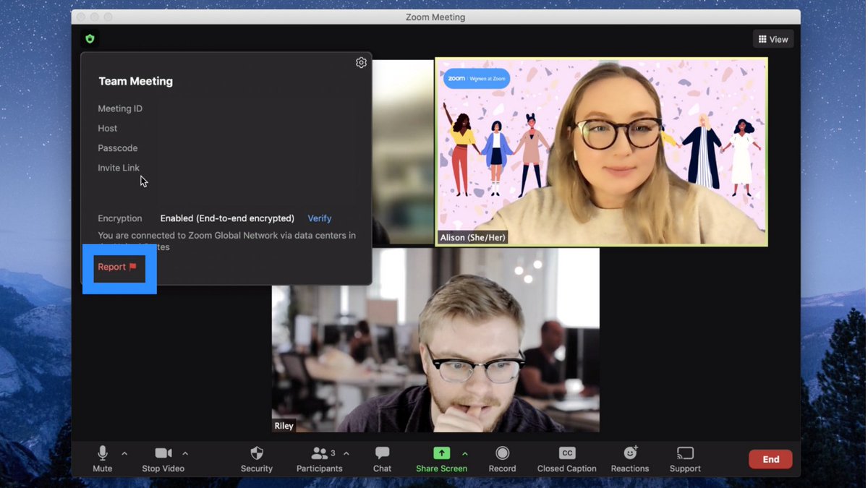The image size is (868, 488).
Task: Click the Invite Link label
Action: [119, 168]
